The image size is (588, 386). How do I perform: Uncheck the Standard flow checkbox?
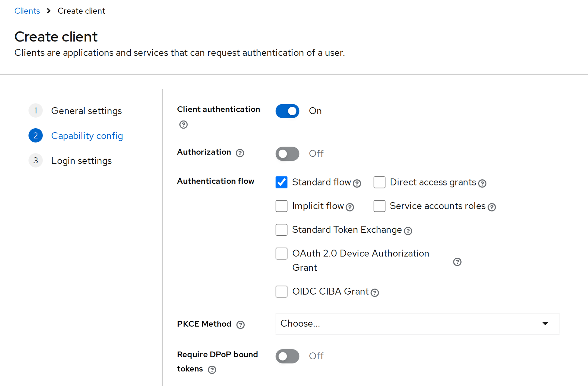click(x=282, y=182)
